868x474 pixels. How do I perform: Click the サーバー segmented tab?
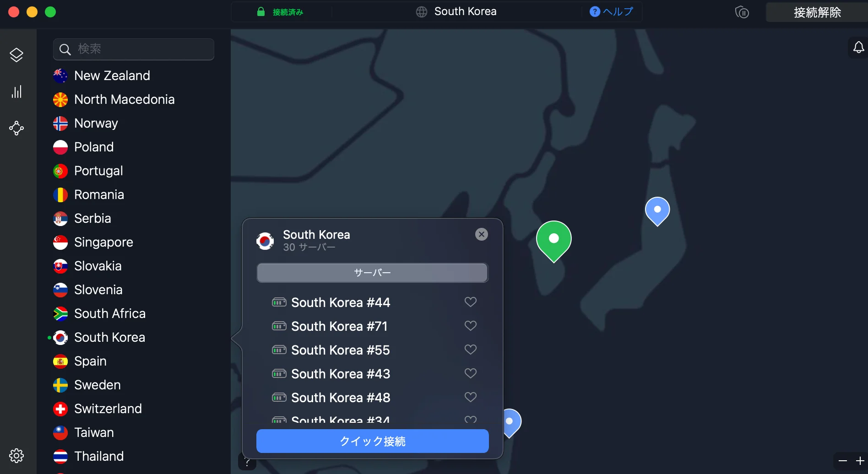pyautogui.click(x=373, y=273)
